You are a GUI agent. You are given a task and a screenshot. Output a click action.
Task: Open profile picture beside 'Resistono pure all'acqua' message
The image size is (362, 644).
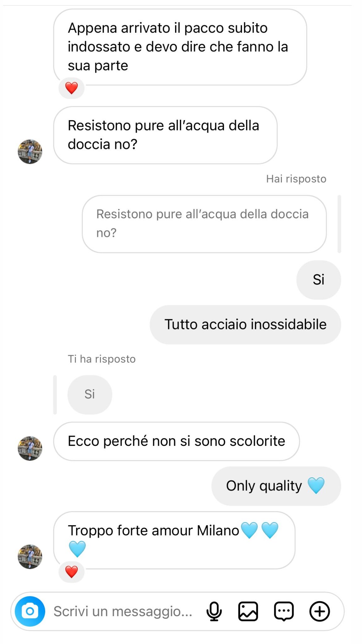click(30, 152)
